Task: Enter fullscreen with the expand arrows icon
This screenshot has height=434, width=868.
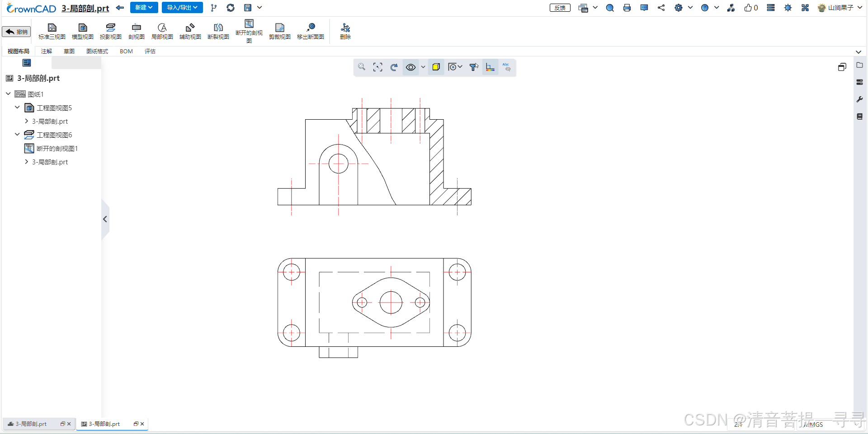Action: 805,8
